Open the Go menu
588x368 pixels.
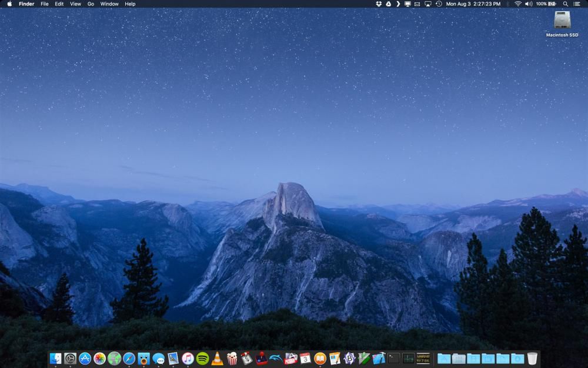tap(91, 4)
